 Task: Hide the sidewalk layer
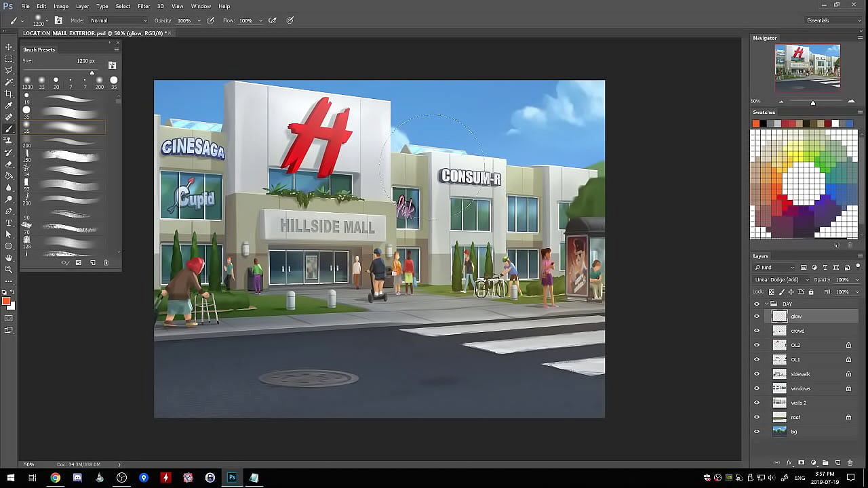click(757, 374)
